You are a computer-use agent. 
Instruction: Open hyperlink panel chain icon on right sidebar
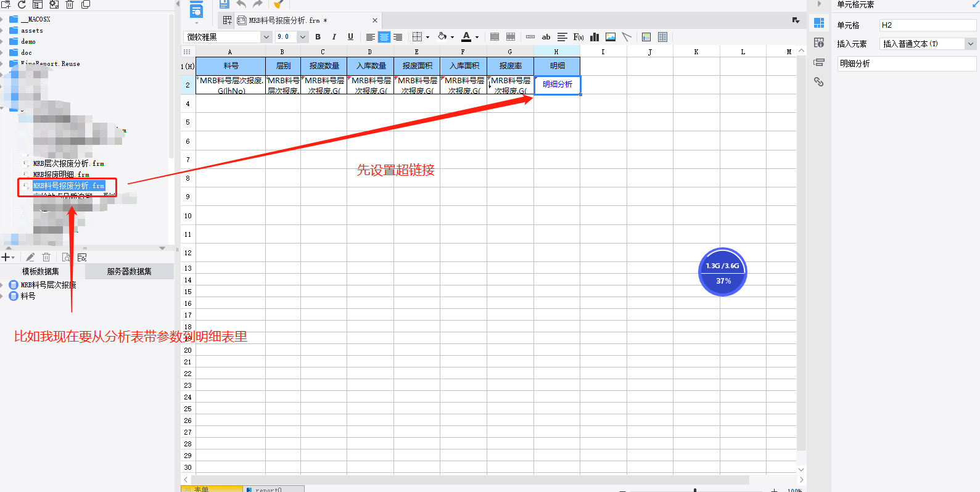point(819,81)
